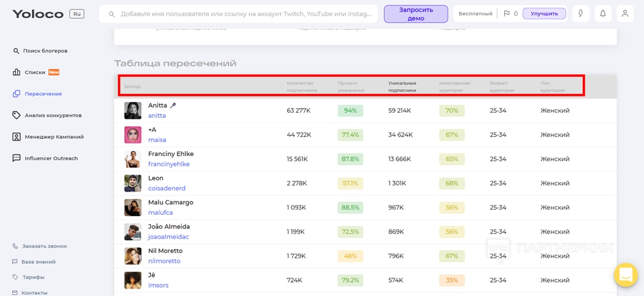Open the nilmoretto profile link

164,261
